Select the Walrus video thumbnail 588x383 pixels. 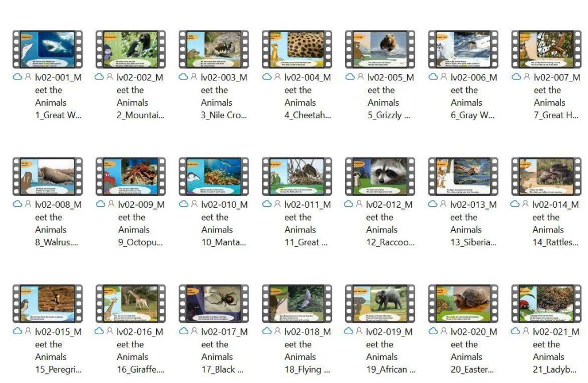[47, 176]
